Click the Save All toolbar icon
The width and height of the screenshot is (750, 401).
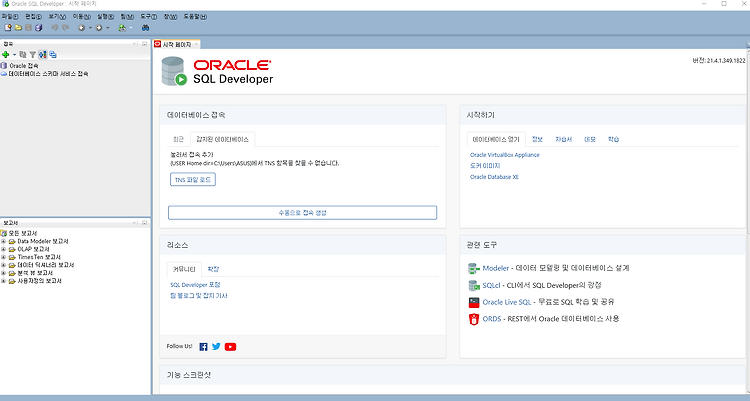(x=39, y=28)
